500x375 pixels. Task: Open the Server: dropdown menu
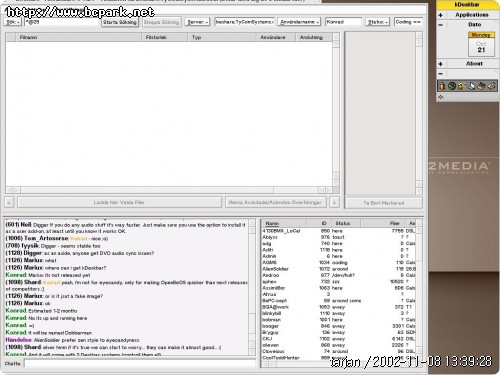197,22
